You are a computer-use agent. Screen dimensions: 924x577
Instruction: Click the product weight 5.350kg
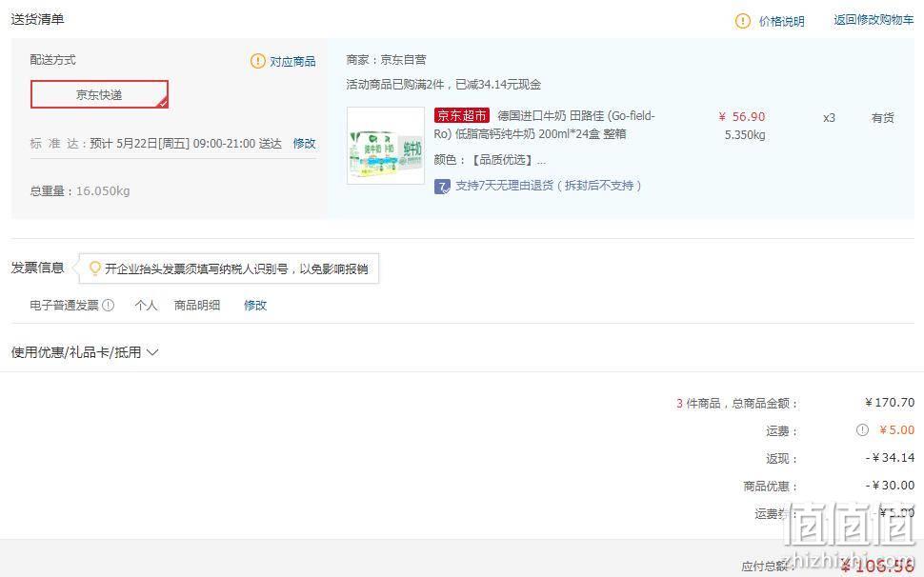click(745, 135)
